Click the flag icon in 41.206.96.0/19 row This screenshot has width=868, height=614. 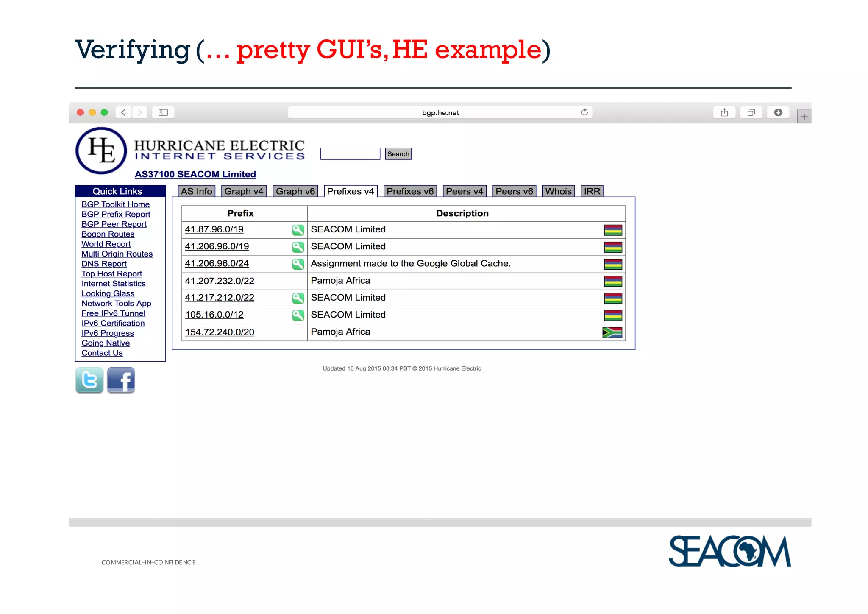(613, 247)
